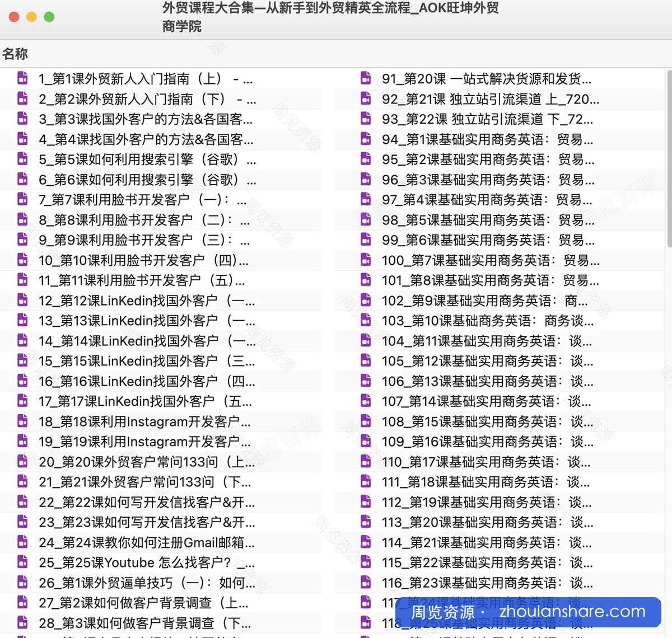This screenshot has width=672, height=638.
Task: Select the file icon of 25_第25课Youtube 怎么找客户
Action: [22, 561]
